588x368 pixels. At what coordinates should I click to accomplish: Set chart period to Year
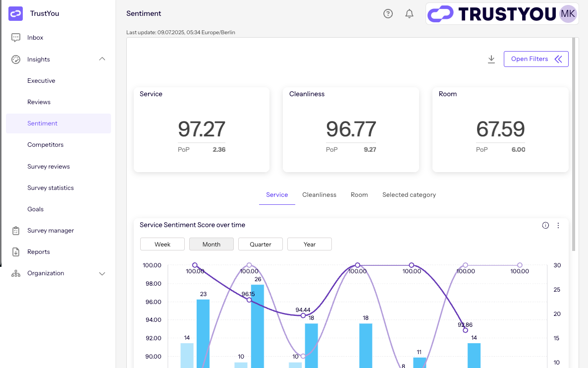(310, 244)
